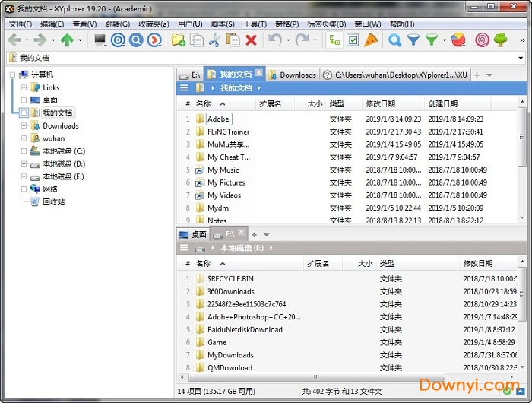Switch to the upper-pane E:\ tab
This screenshot has width=532, height=403.
[x=190, y=75]
